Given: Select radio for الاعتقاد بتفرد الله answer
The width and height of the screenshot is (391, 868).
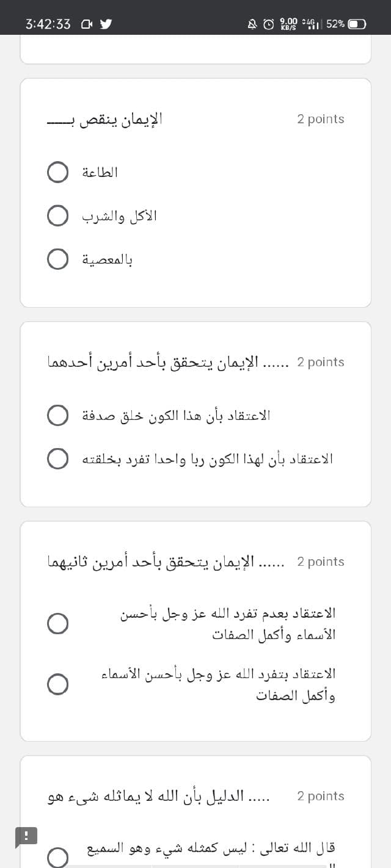Looking at the screenshot, I should point(58,684).
